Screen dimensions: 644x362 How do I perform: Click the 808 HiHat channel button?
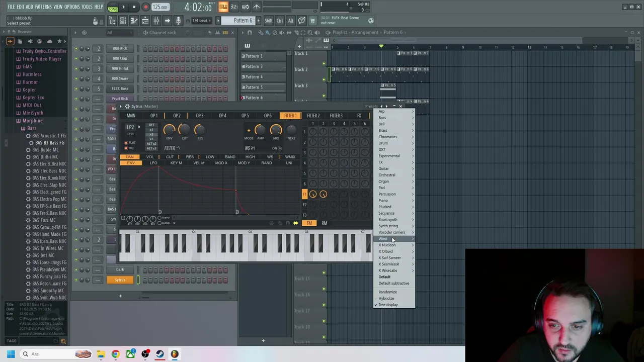coord(120,68)
